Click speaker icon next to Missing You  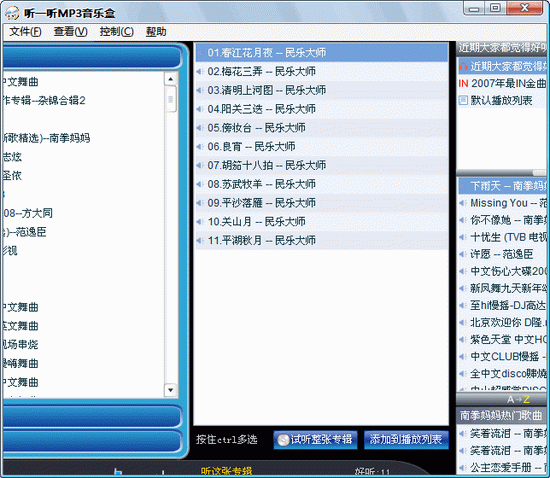pyautogui.click(x=463, y=203)
